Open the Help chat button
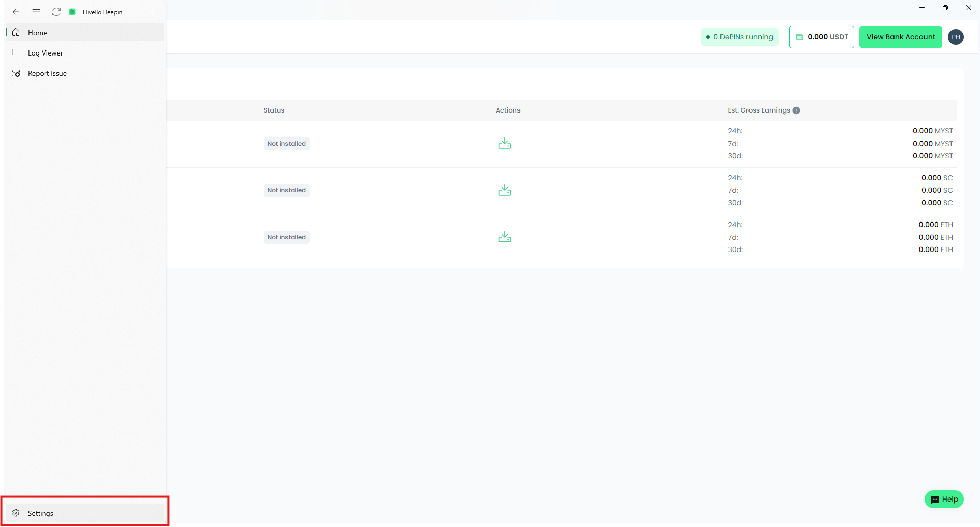 [x=944, y=499]
